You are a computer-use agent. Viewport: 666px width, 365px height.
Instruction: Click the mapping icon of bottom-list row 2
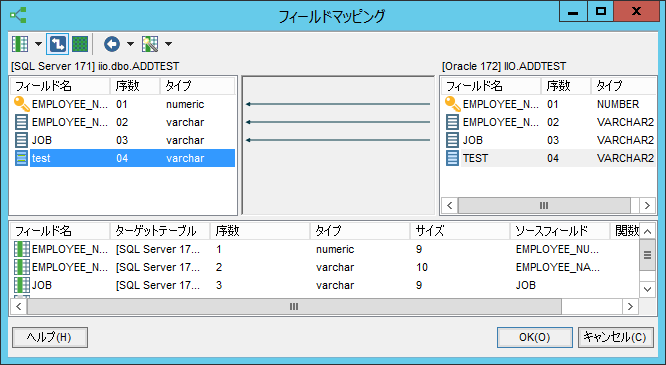pos(22,267)
